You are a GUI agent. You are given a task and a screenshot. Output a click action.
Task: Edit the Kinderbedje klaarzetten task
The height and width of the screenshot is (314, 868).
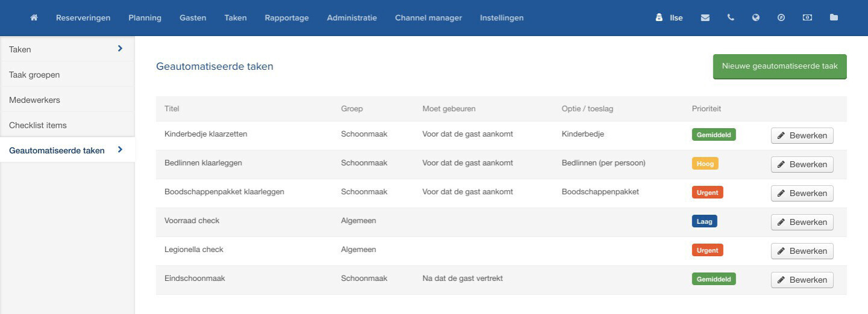click(802, 135)
